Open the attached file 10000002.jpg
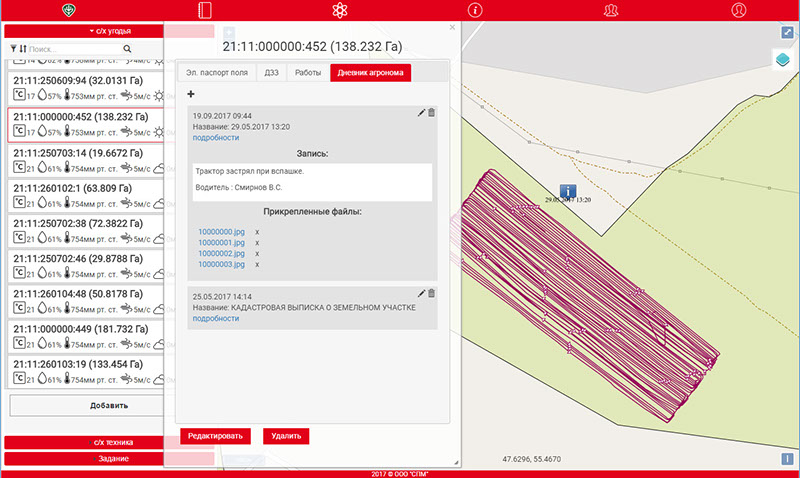This screenshot has height=478, width=800. pyautogui.click(x=220, y=254)
